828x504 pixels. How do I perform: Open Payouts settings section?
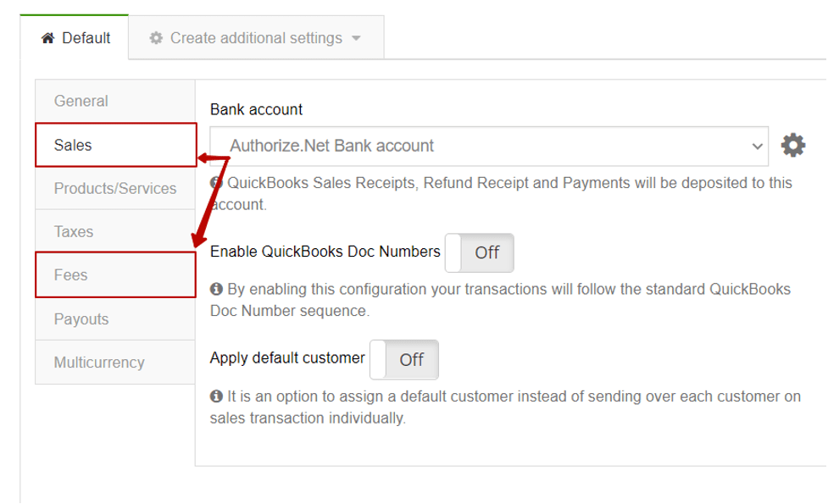(x=115, y=319)
